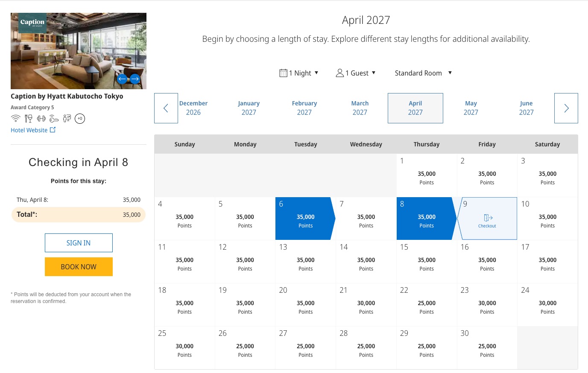Viewport: 588px width, 373px height.
Task: Select April 19 on the calendar
Action: (245, 305)
